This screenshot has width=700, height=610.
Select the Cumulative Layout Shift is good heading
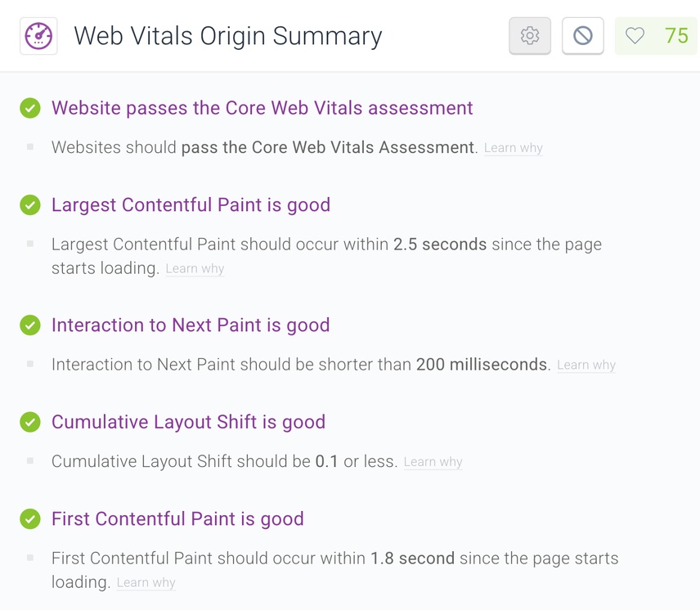coord(188,422)
